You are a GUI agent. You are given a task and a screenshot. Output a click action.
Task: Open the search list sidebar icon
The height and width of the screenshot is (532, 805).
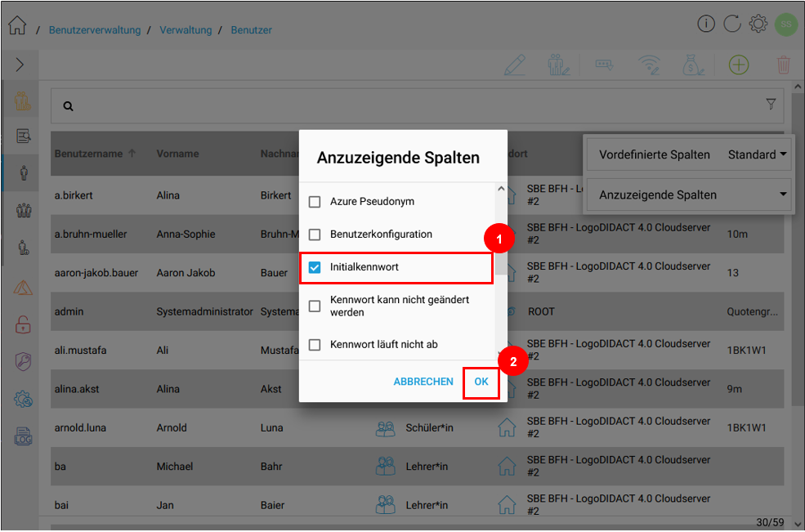point(23,136)
